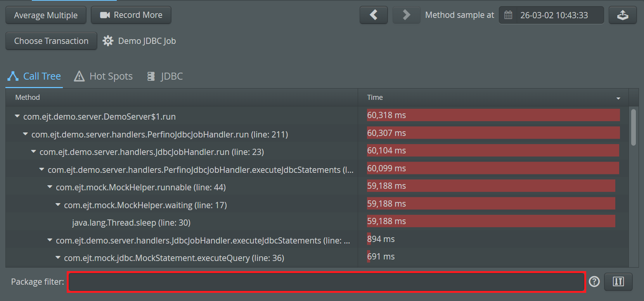Collapse the DemoServer$1.run tree node

(17, 116)
